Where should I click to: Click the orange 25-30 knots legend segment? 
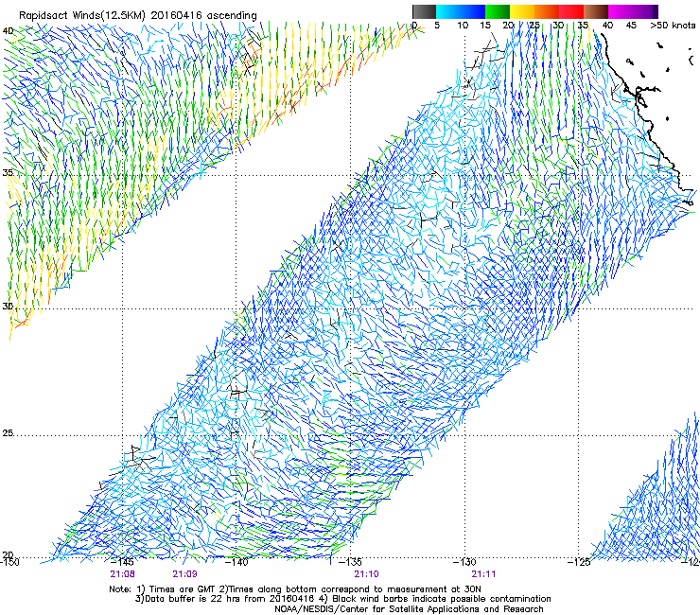click(x=547, y=11)
